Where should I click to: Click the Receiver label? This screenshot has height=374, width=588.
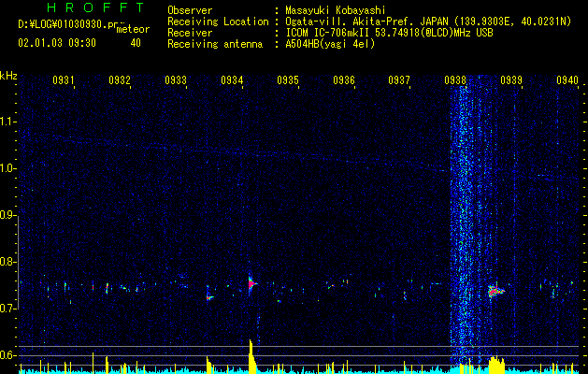point(190,33)
